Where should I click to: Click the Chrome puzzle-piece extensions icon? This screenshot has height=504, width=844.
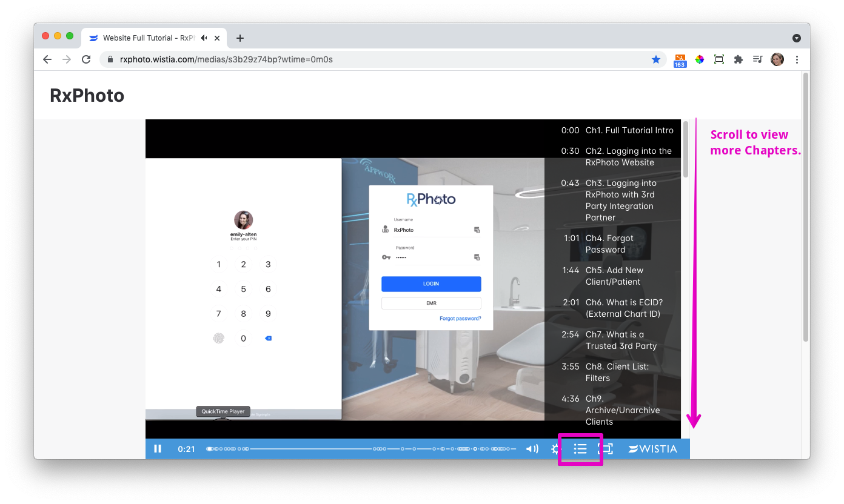pyautogui.click(x=738, y=59)
